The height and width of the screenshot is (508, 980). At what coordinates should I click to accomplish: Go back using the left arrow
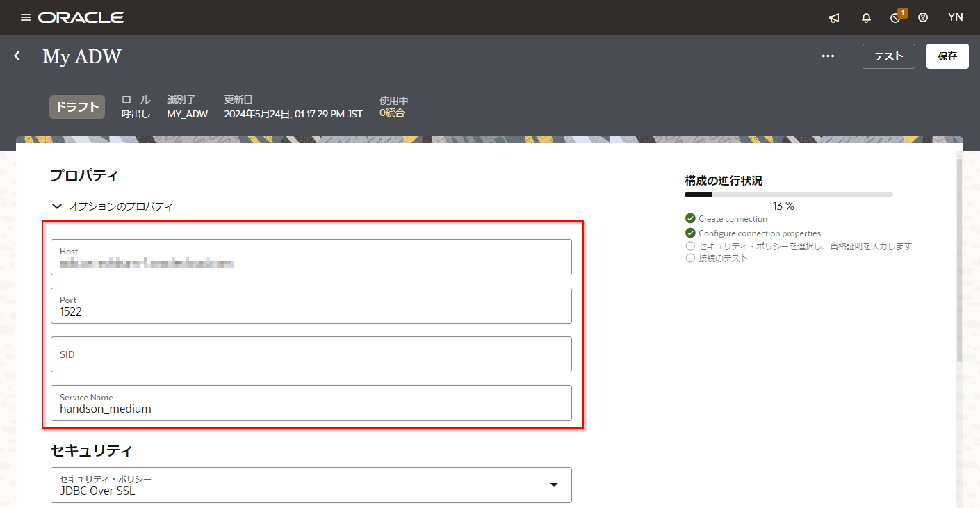(17, 56)
